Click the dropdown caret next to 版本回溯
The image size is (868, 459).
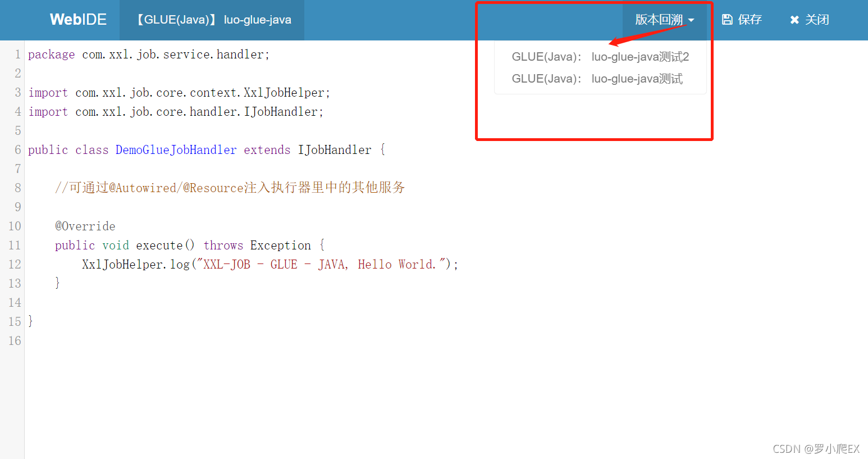pyautogui.click(x=691, y=20)
